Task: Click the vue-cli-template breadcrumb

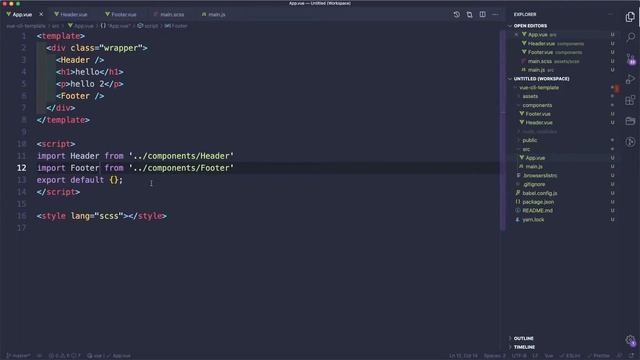Action: [x=26, y=26]
